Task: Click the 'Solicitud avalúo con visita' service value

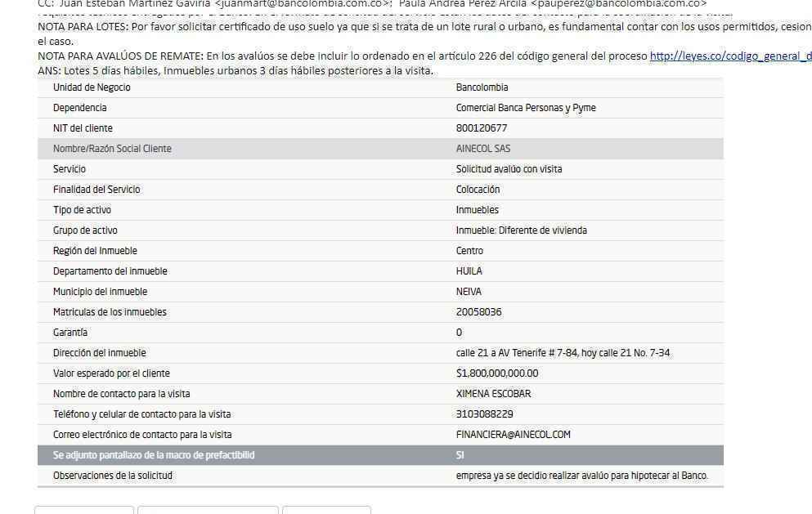Action: click(509, 169)
